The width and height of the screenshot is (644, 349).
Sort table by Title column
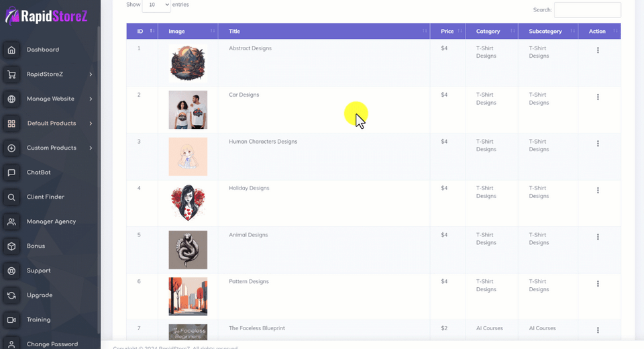click(x=324, y=32)
